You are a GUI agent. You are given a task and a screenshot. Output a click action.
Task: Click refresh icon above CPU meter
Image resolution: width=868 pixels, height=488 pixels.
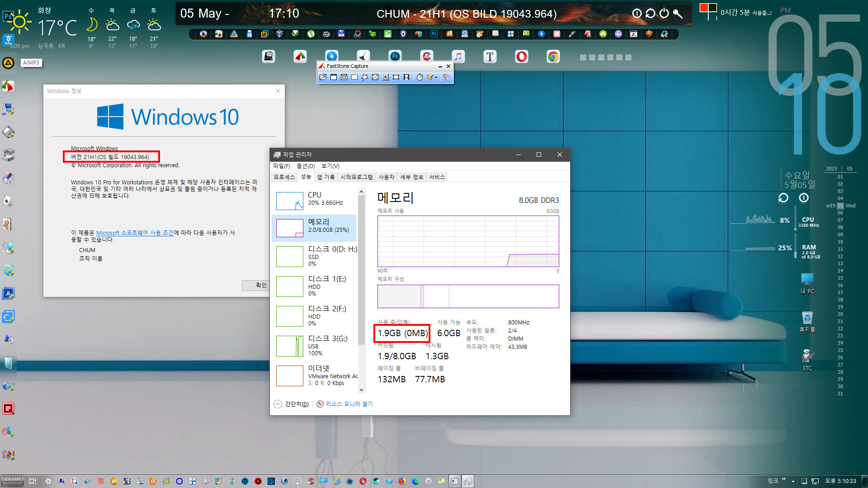783,198
